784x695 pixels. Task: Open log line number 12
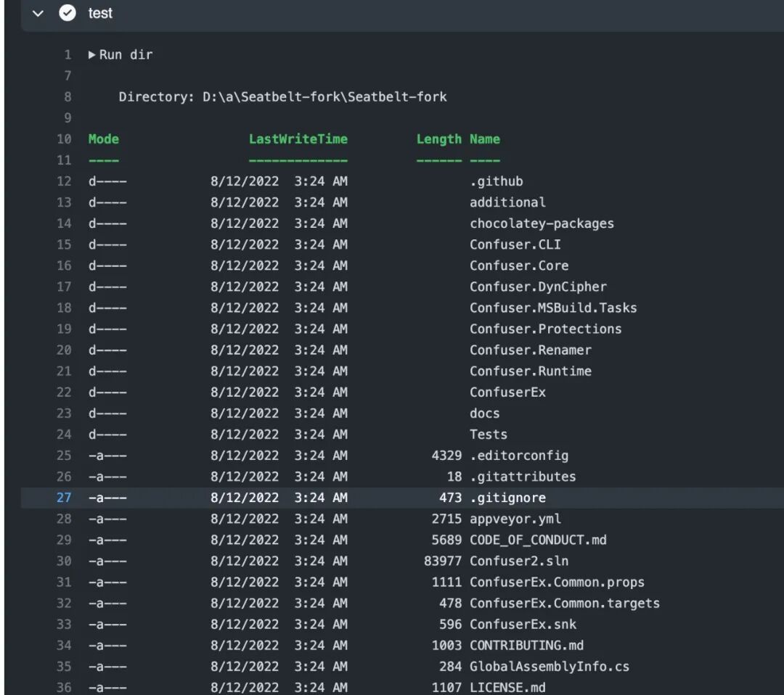(64, 181)
